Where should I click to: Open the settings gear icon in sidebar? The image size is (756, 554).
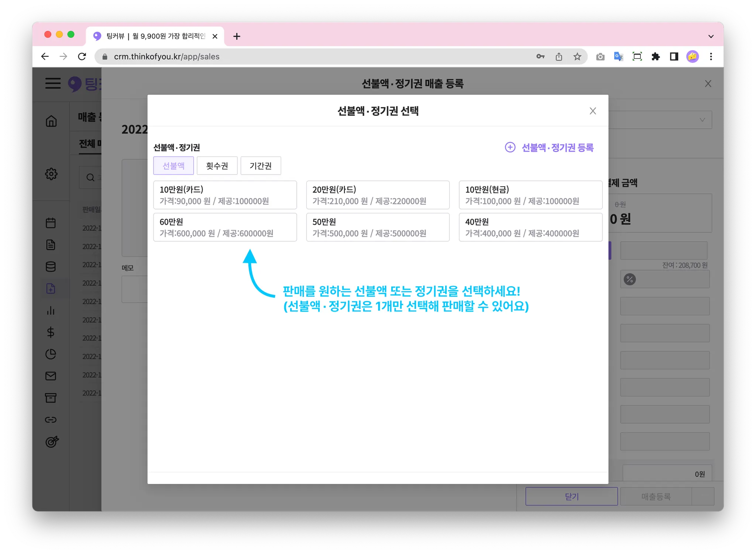point(51,174)
